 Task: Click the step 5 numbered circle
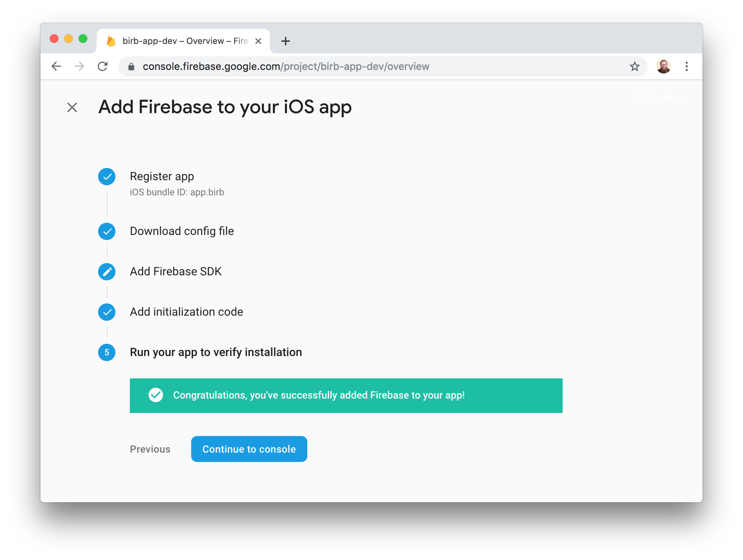pos(107,352)
